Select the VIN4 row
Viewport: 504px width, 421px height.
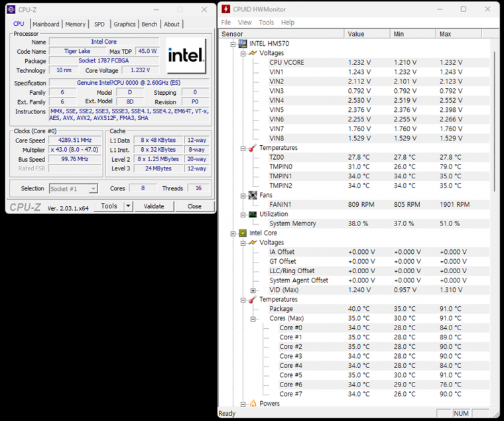379,101
